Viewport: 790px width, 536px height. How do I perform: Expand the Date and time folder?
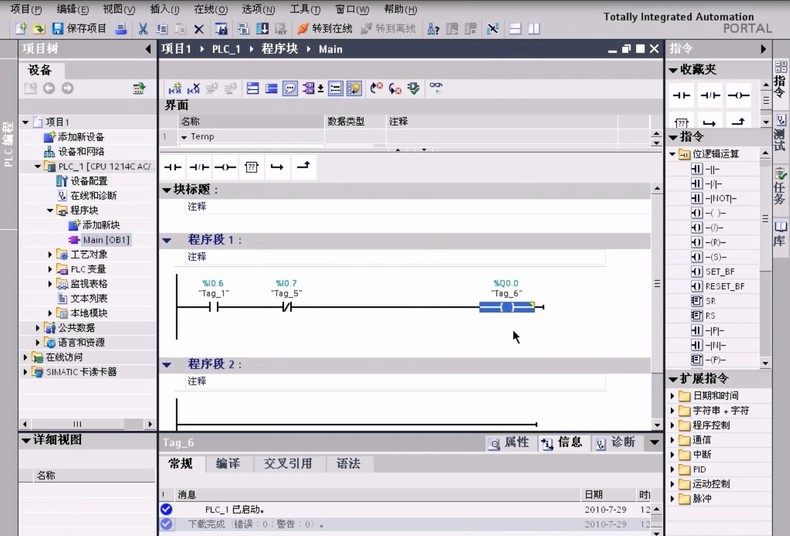[x=672, y=396]
